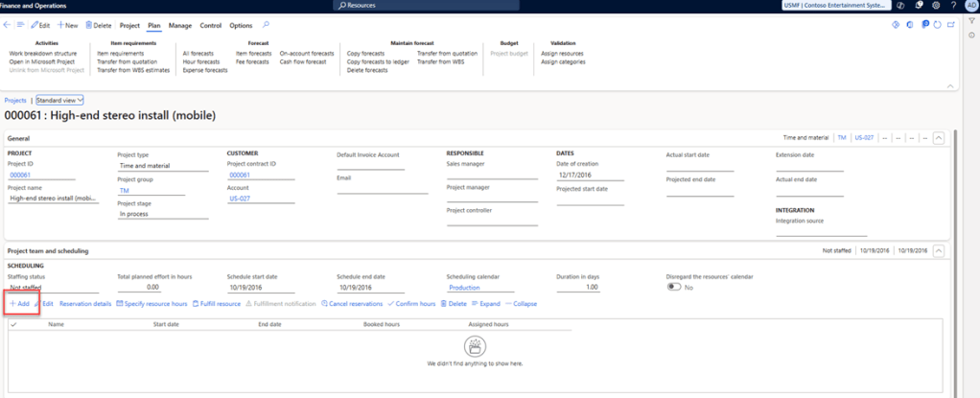Open the settings gear in header

936,6
